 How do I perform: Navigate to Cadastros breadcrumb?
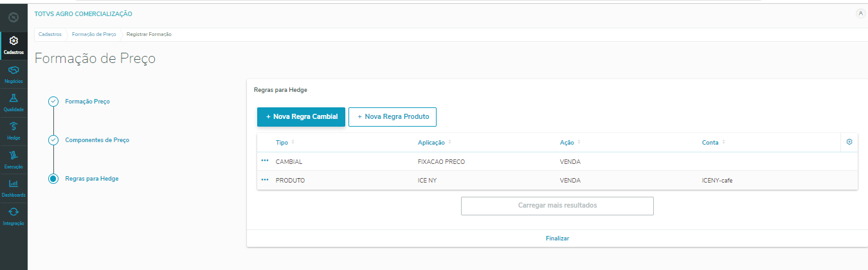click(50, 34)
